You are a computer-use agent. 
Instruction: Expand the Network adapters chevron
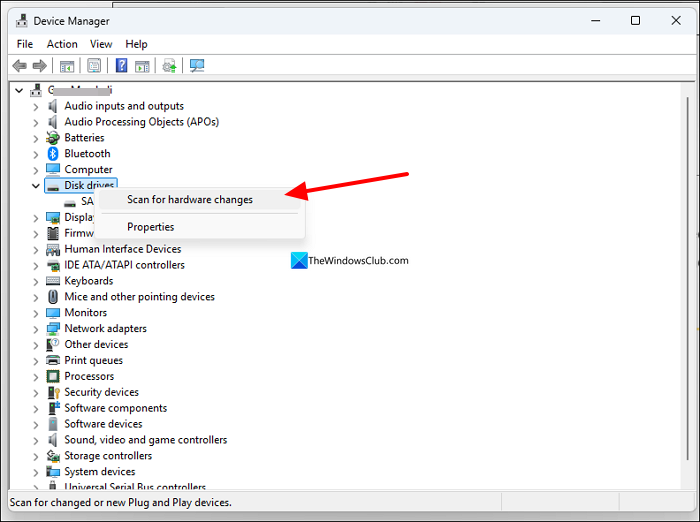click(36, 330)
